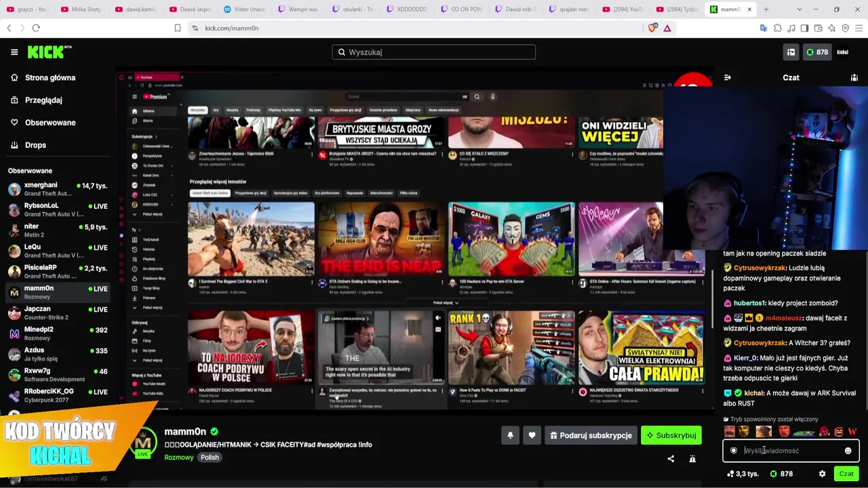868x488 pixels.
Task: Open Brave Wallet icon
Action: point(818,28)
